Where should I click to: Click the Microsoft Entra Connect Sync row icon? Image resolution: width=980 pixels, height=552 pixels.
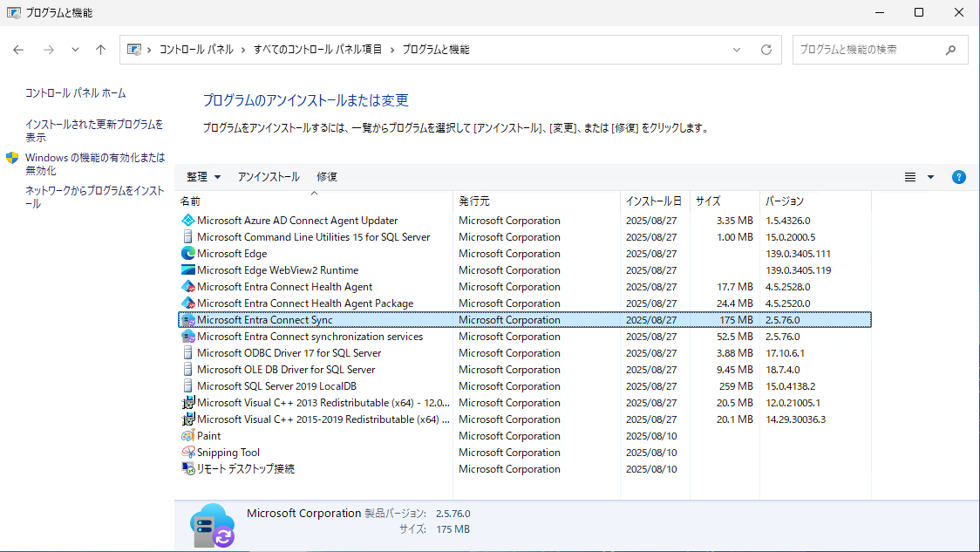(x=187, y=319)
